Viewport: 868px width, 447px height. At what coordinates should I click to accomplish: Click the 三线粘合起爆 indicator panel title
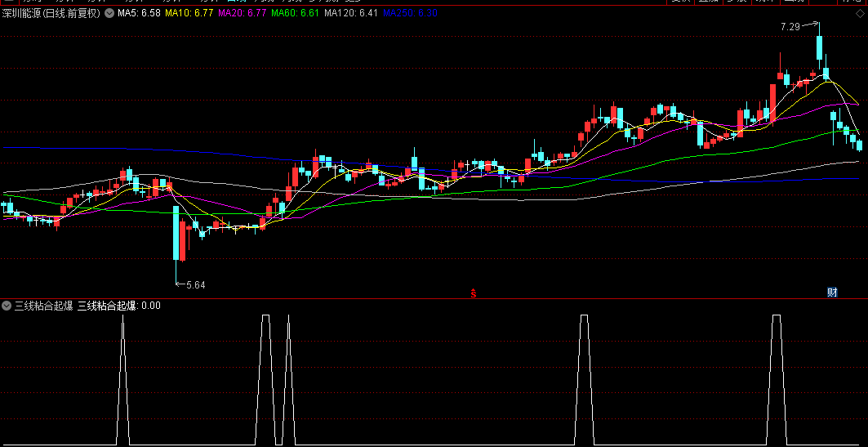coord(43,305)
